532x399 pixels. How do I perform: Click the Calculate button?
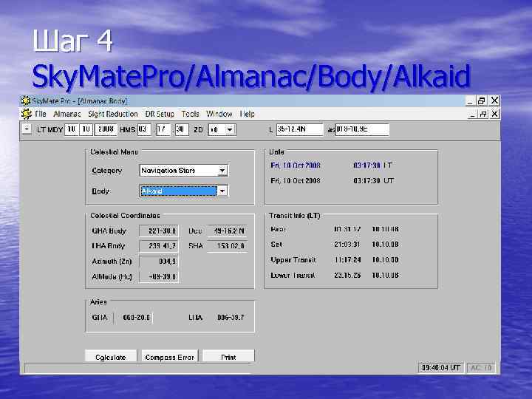[111, 357]
